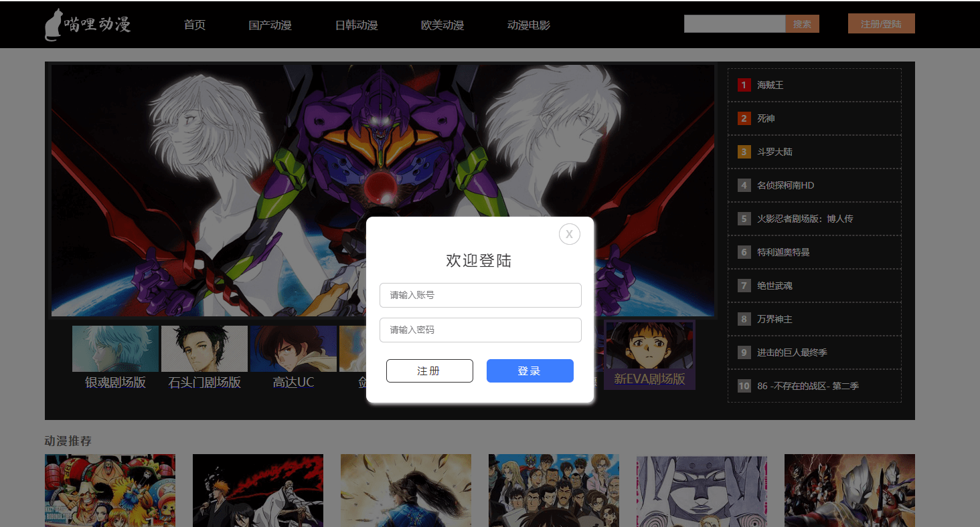
Task: Click the 喵哩动漫 cat logo
Action: pyautogui.click(x=88, y=25)
